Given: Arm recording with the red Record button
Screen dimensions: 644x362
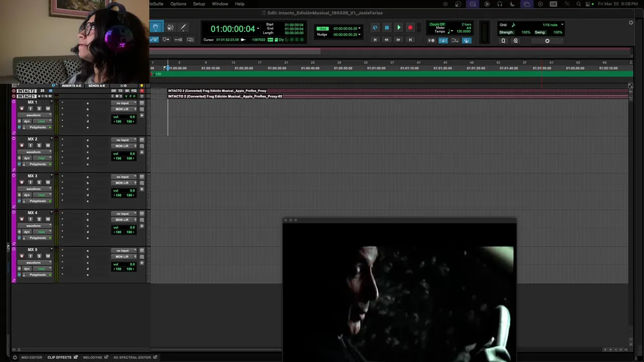Looking at the screenshot, I should coord(410,28).
